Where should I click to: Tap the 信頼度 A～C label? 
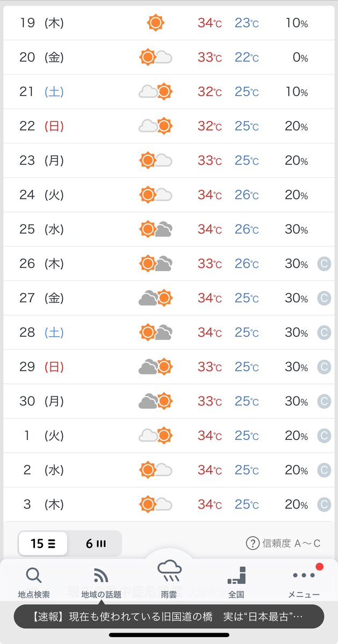pos(291,544)
